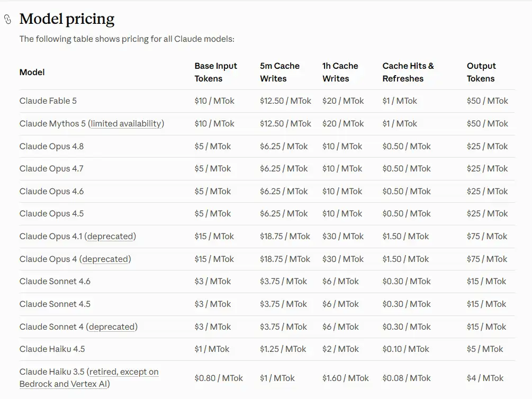Click the 'Base Input Tokens' column header
The height and width of the screenshot is (399, 532).
point(216,72)
